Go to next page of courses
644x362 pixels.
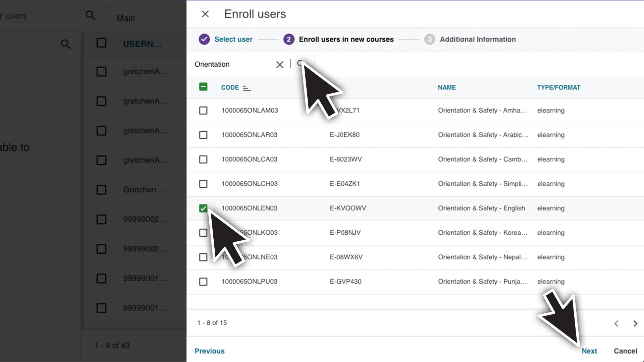pos(635,323)
